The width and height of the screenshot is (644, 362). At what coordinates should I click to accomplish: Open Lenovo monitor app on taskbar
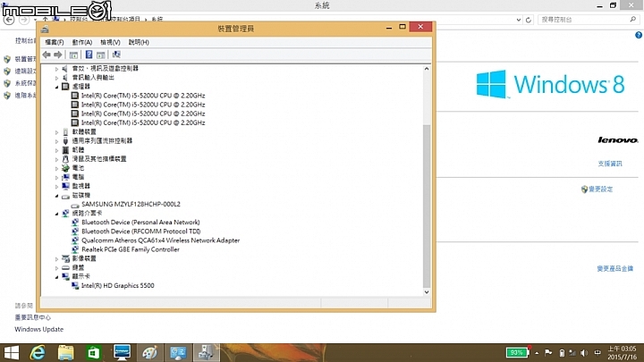click(x=122, y=352)
